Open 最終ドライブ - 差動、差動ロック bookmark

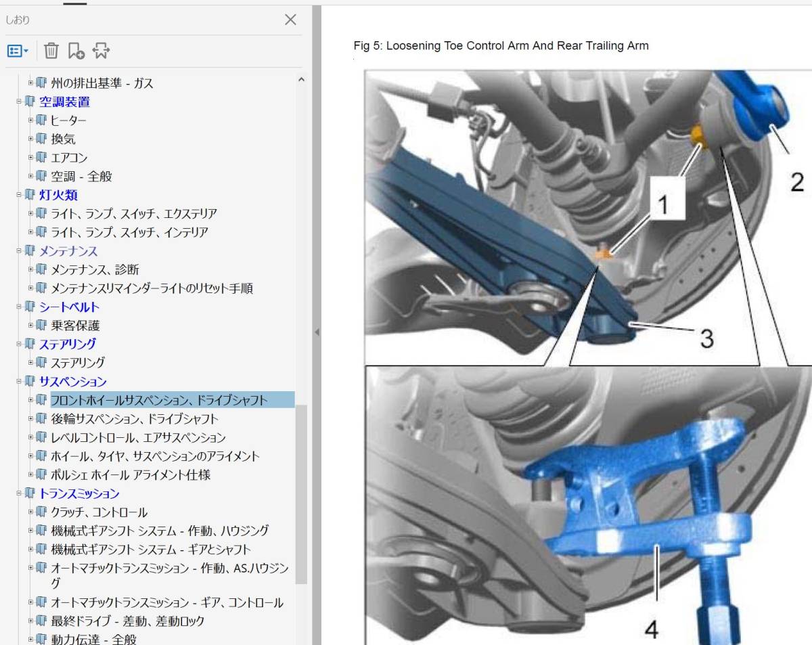[128, 621]
